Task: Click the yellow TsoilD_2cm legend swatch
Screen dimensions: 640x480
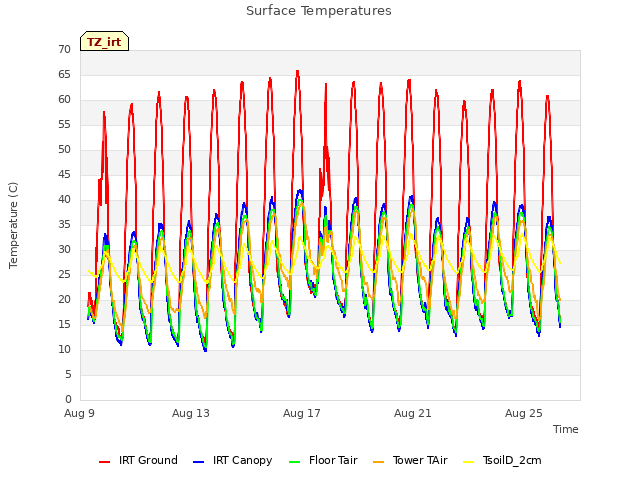Action: 469,462
